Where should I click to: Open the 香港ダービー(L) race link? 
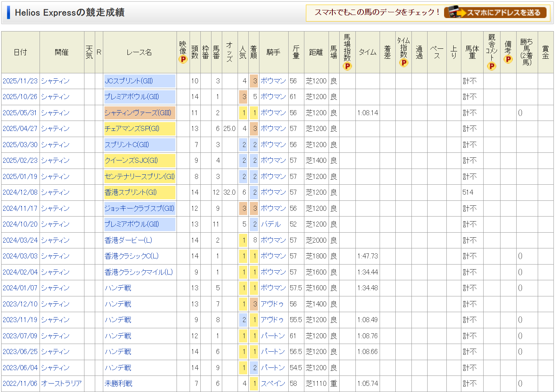[x=128, y=240]
